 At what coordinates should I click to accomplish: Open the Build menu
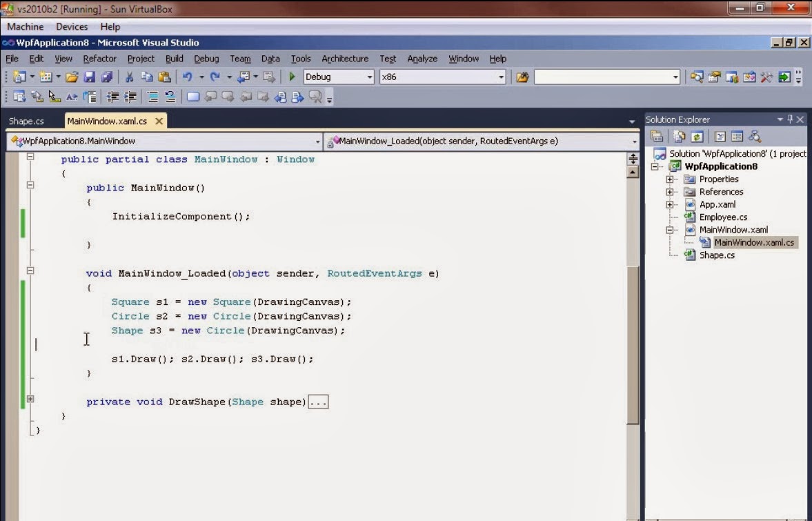(x=175, y=59)
